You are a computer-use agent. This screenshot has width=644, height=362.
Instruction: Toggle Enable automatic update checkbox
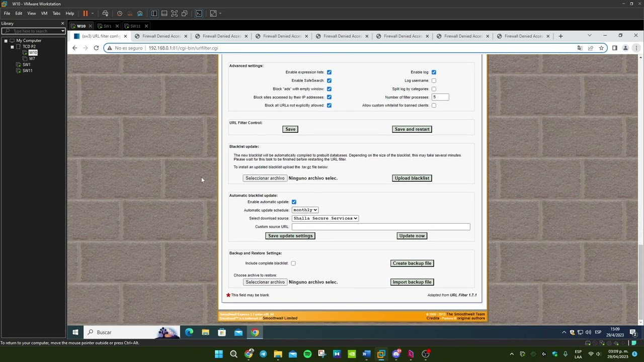294,202
